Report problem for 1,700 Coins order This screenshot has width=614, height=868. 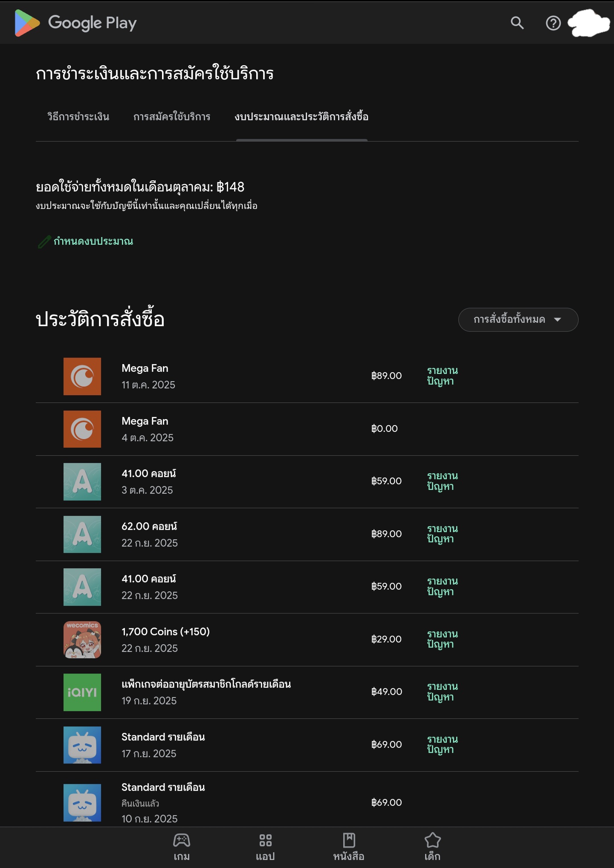(442, 639)
